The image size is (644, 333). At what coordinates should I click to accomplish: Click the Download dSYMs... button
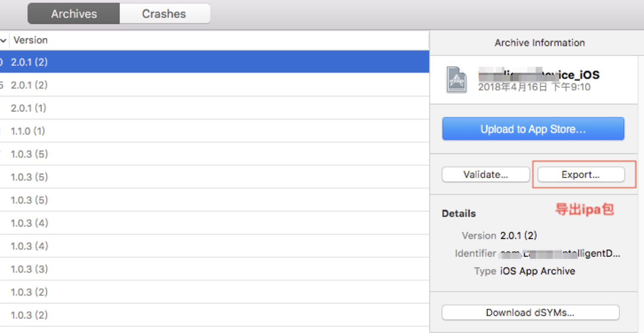click(x=530, y=313)
